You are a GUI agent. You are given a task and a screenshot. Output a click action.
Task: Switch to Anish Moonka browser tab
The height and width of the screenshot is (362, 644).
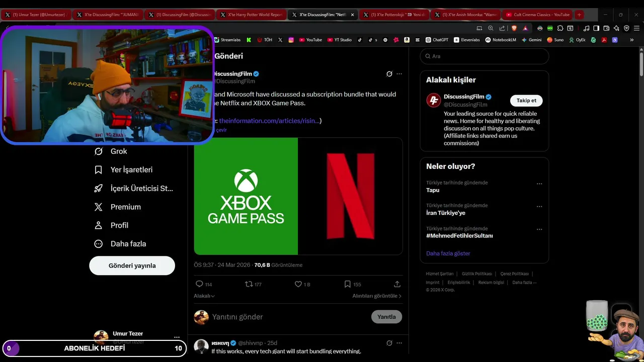[x=467, y=15]
